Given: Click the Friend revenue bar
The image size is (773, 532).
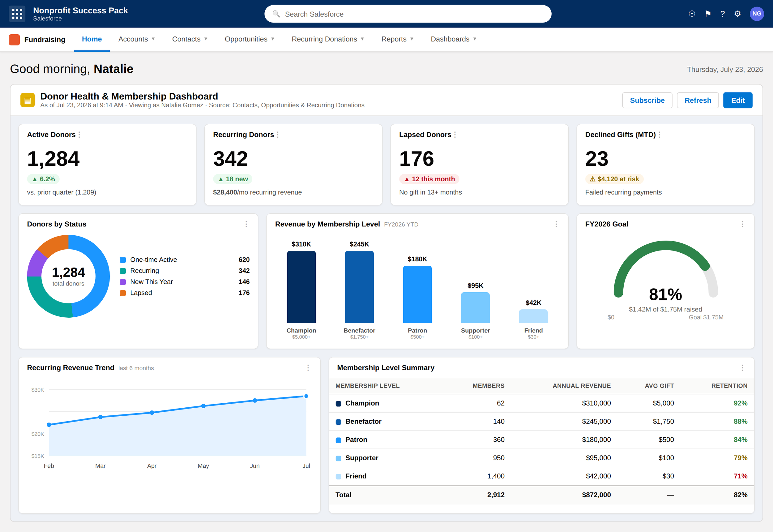Looking at the screenshot, I should pos(533,316).
